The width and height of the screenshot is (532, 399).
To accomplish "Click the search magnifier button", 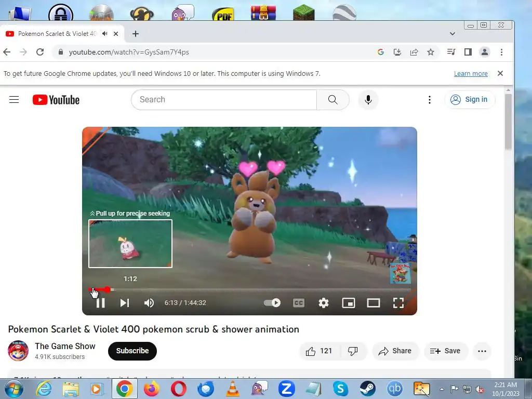I will tap(333, 99).
